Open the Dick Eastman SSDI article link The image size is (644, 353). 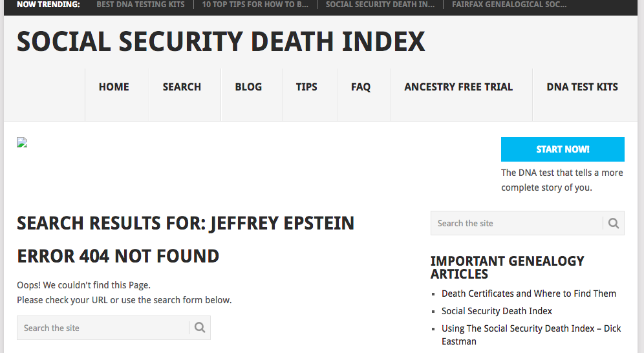pyautogui.click(x=531, y=328)
